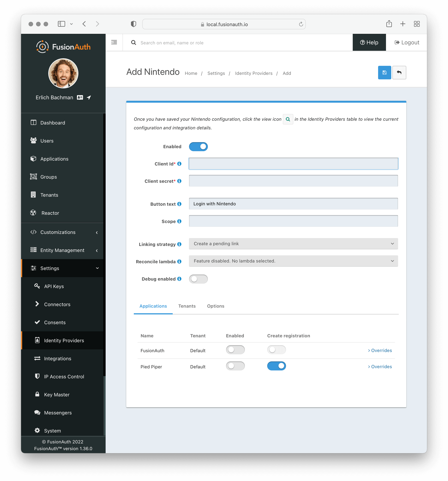
Task: Toggle Debug enabled switch on
Action: (x=198, y=278)
